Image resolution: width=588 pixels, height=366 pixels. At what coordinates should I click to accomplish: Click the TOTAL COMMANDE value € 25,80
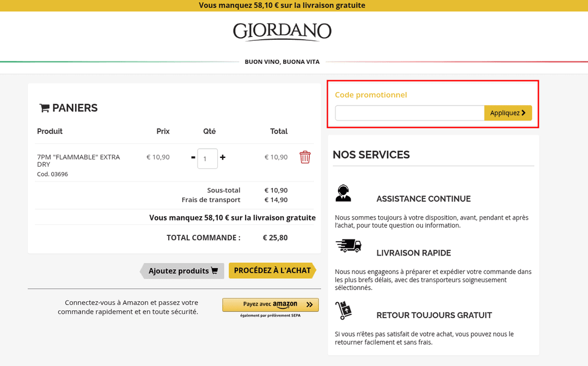pyautogui.click(x=275, y=238)
